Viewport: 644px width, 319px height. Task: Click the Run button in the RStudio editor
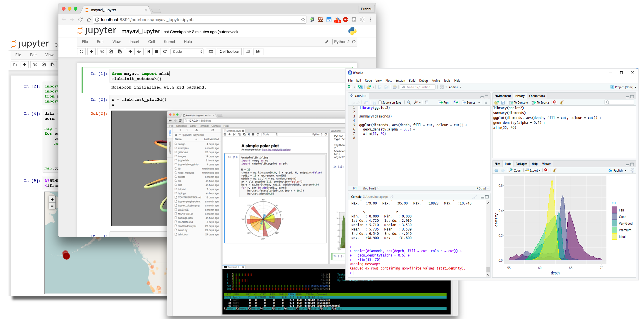[x=444, y=103]
